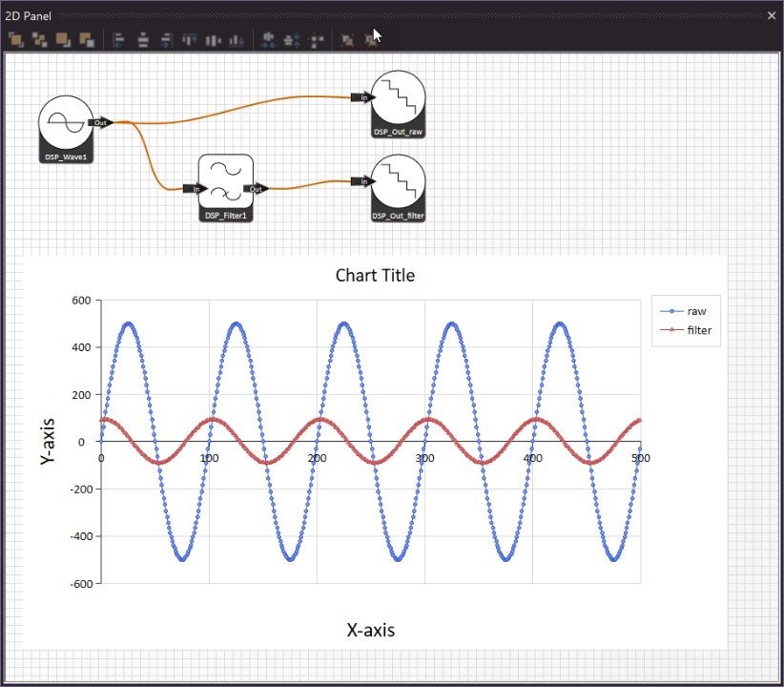
Task: Click the Align Left toolbar icon
Action: pos(119,40)
